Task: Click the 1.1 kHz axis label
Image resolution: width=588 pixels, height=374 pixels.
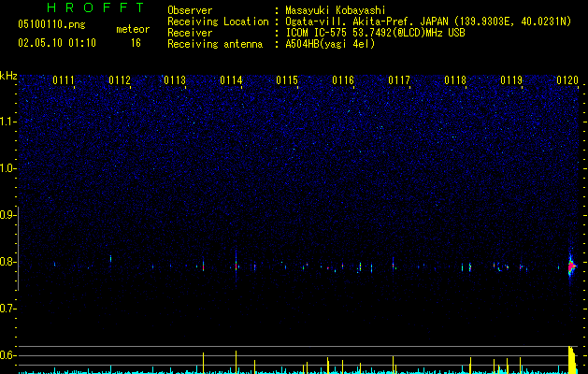Action: 8,122
